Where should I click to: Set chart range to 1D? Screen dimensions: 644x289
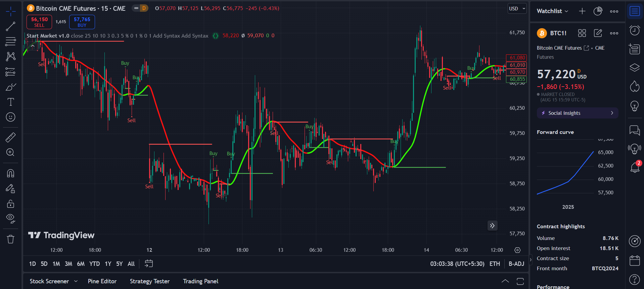click(33, 264)
